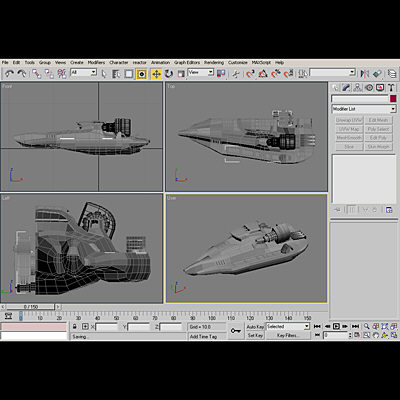Switch to the Motion command panel tab
The height and width of the screenshot is (400, 400).
tap(369, 88)
